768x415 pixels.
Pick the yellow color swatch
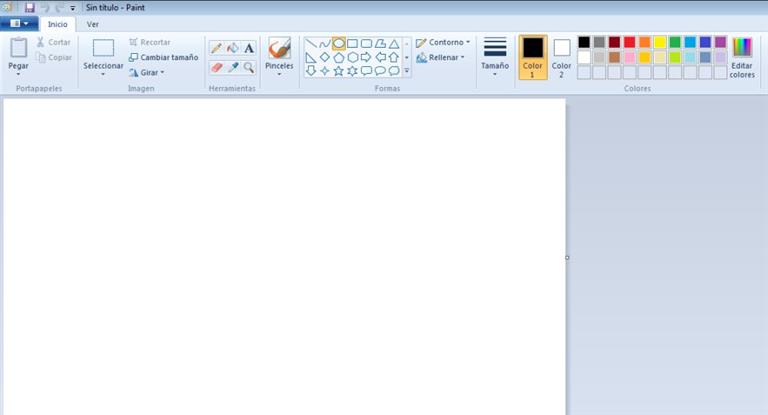[660, 42]
